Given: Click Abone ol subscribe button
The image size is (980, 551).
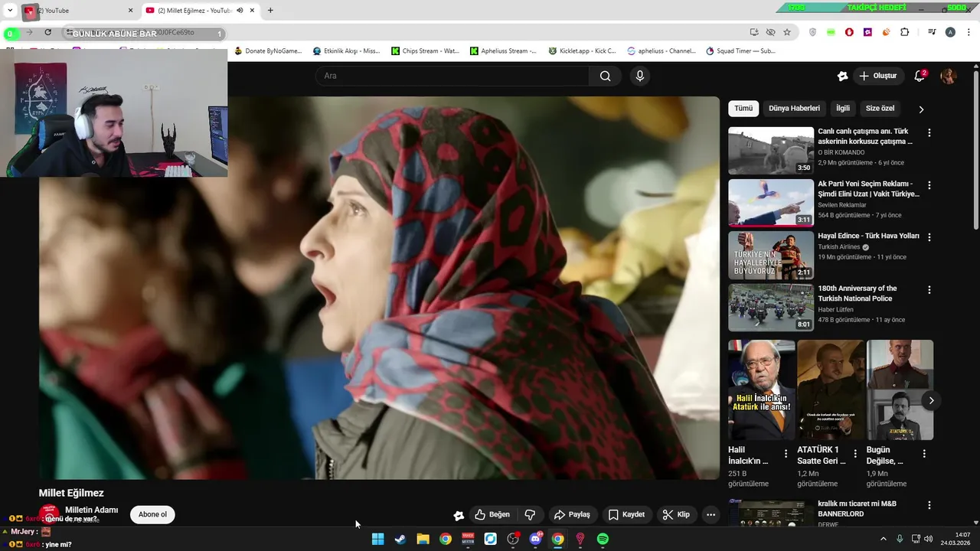Looking at the screenshot, I should tap(152, 514).
